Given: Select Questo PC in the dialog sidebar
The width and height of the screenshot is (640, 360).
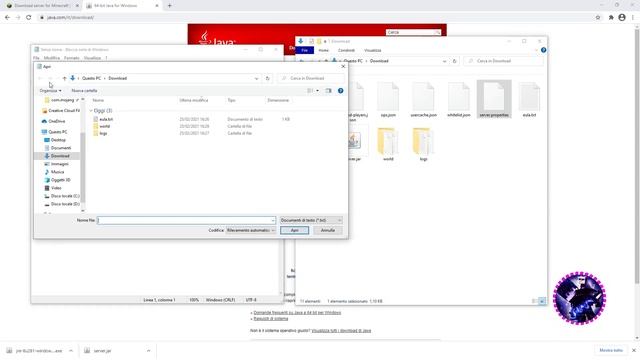Looking at the screenshot, I should coord(54,132).
